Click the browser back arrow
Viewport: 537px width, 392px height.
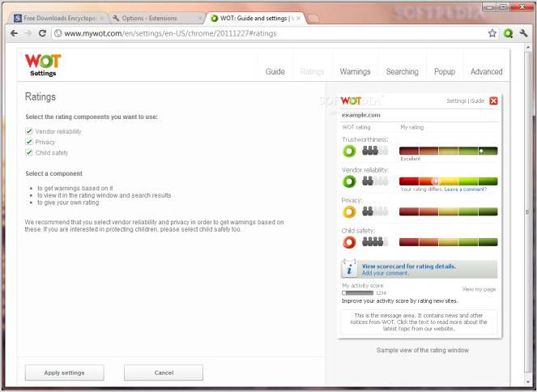[14, 33]
